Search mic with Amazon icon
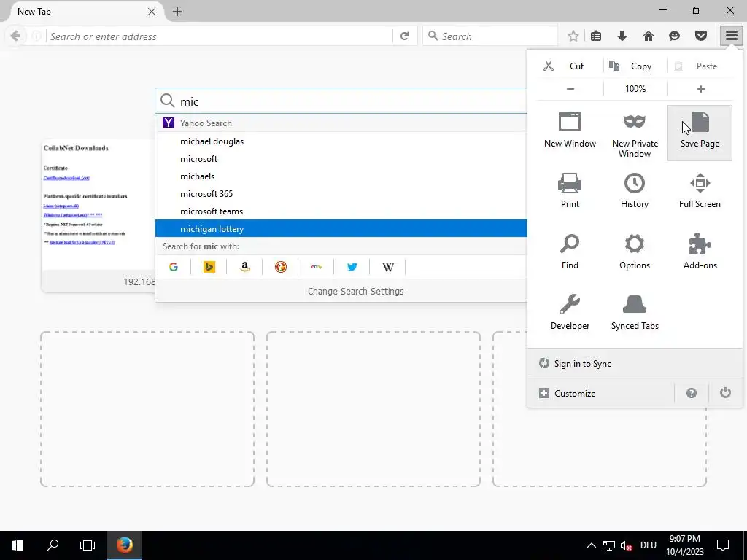Screen dimensions: 747x560 click(x=245, y=267)
